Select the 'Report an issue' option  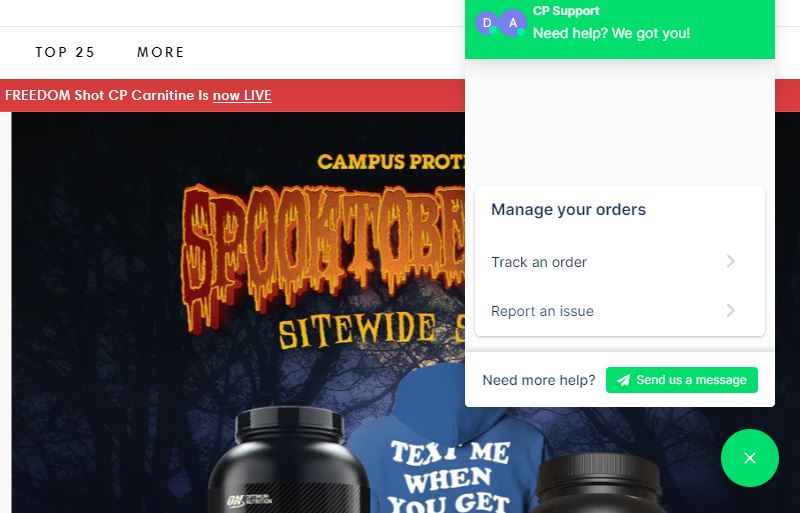pyautogui.click(x=619, y=311)
